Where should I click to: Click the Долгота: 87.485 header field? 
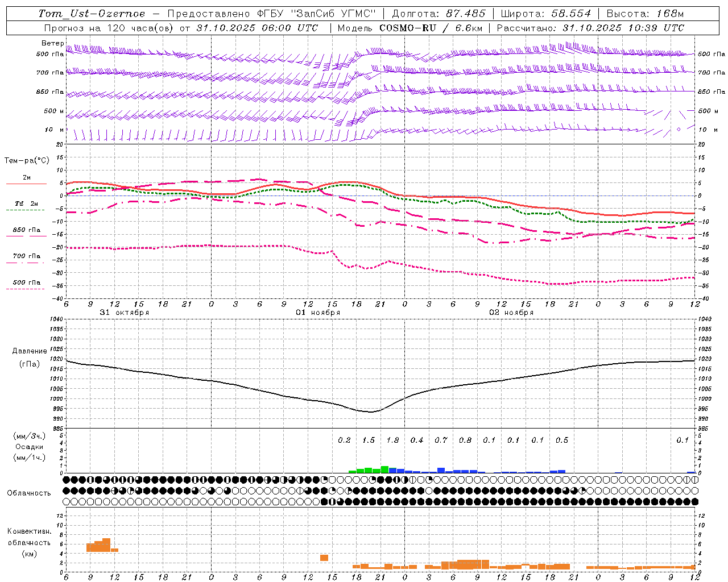pyautogui.click(x=439, y=14)
